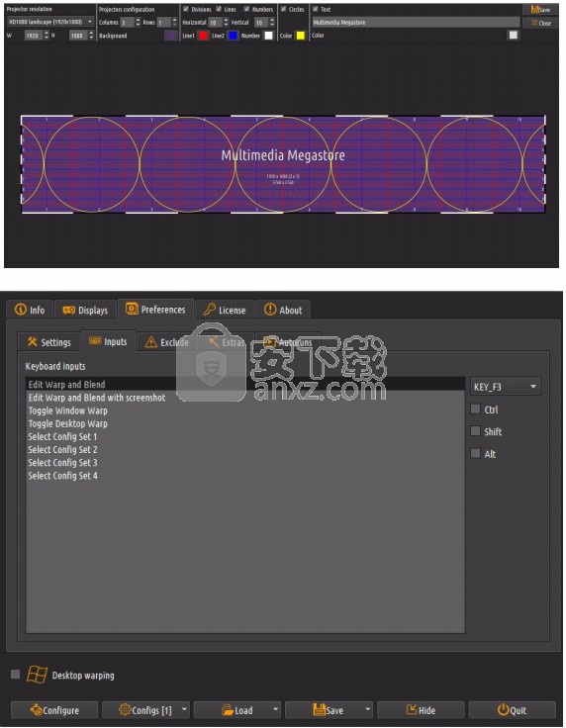Image resolution: width=566 pixels, height=728 pixels.
Task: Pick the Background purple color swatch
Action: (x=171, y=36)
